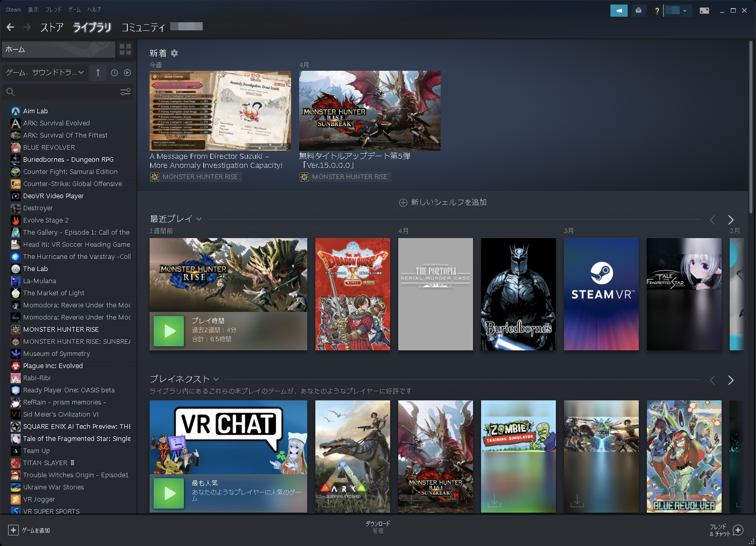
Task: Select the Dragon Quest X thumbnail
Action: (352, 294)
